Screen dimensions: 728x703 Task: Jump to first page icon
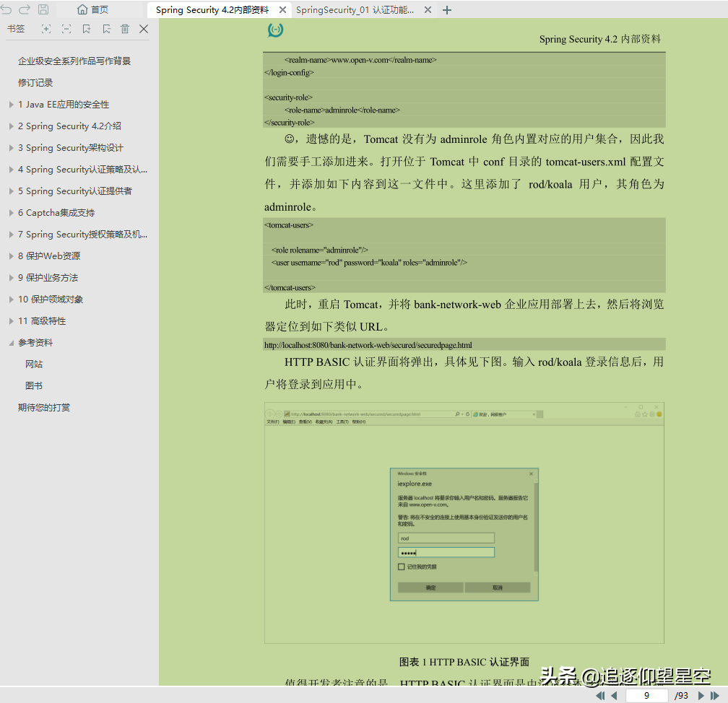(600, 695)
